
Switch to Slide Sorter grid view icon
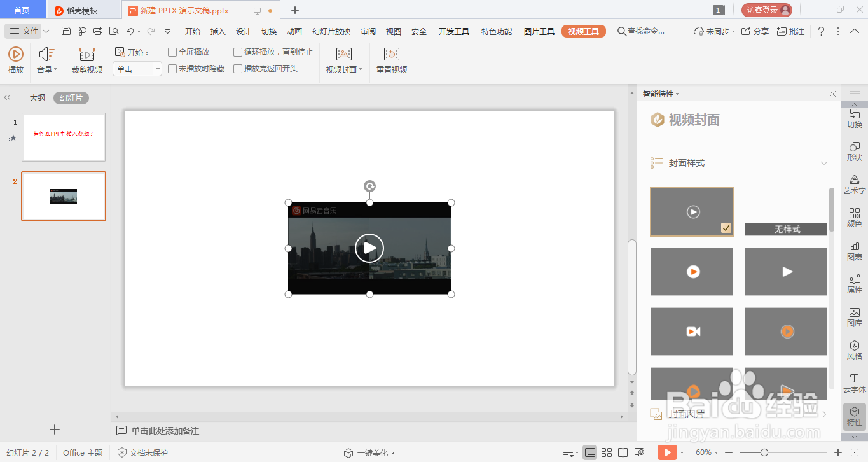(x=607, y=452)
